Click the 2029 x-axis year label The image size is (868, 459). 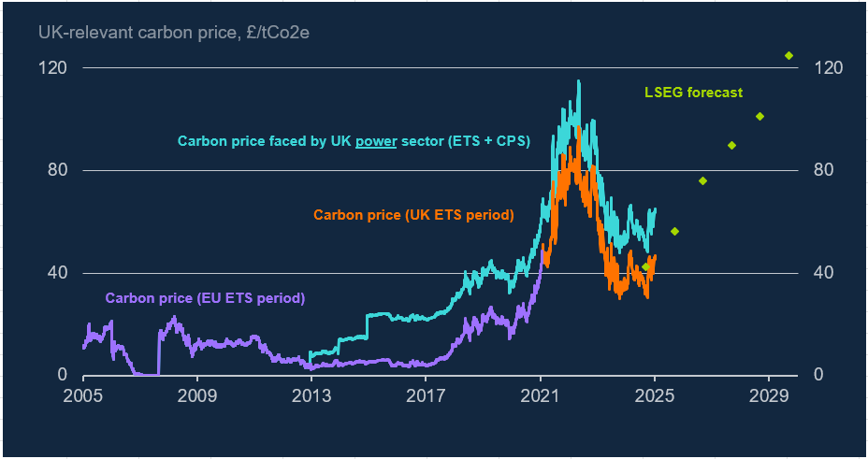tap(769, 394)
